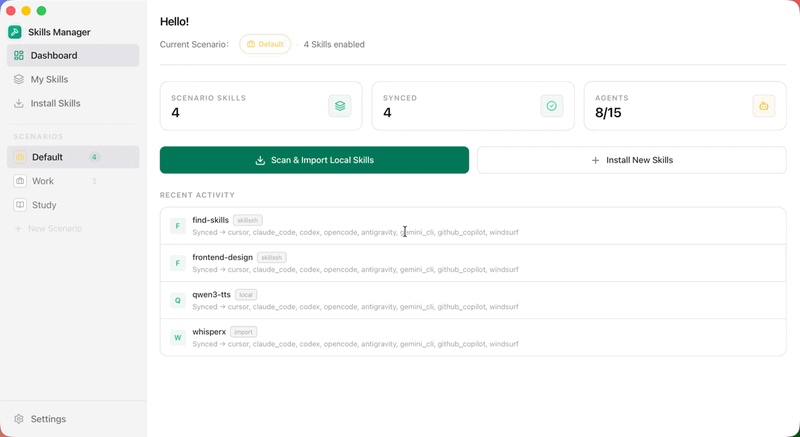Click the Synced agents line under whisperx
This screenshot has height=437, width=800.
pyautogui.click(x=356, y=344)
